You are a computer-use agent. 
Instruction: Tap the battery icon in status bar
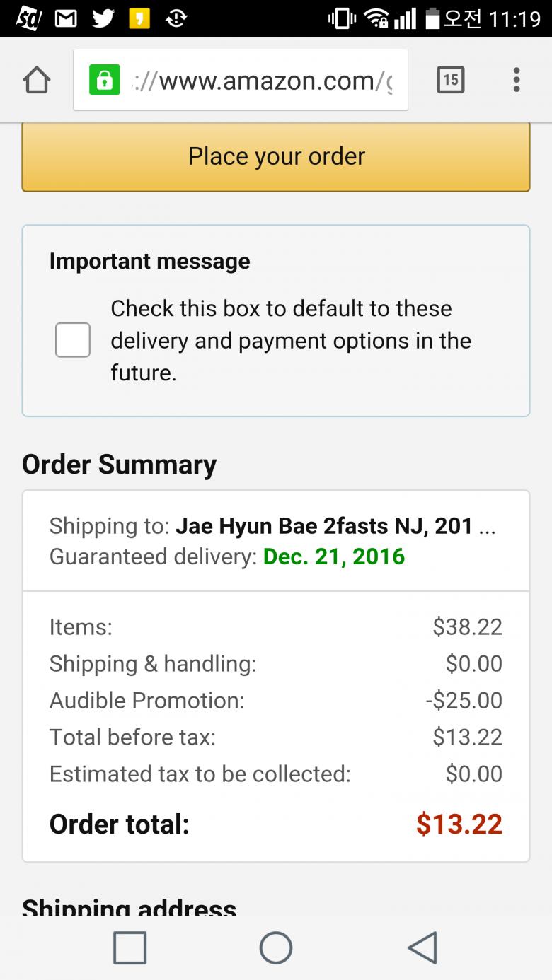tap(432, 18)
